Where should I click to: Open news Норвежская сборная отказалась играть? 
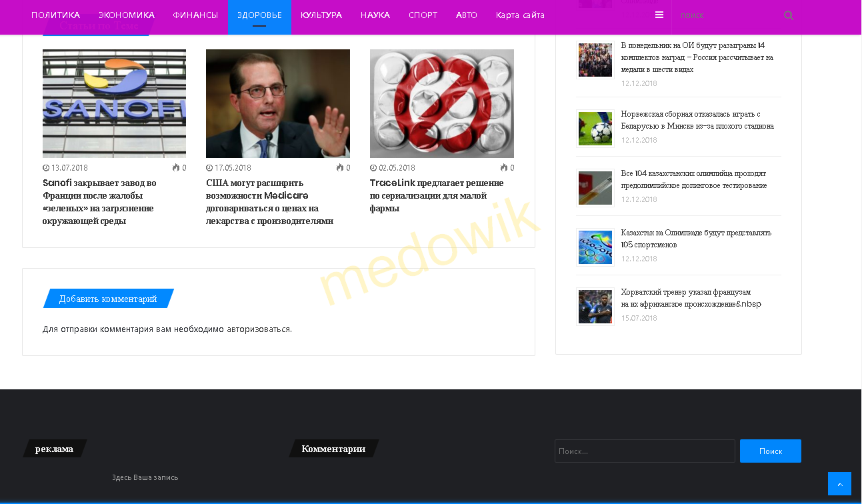697,120
